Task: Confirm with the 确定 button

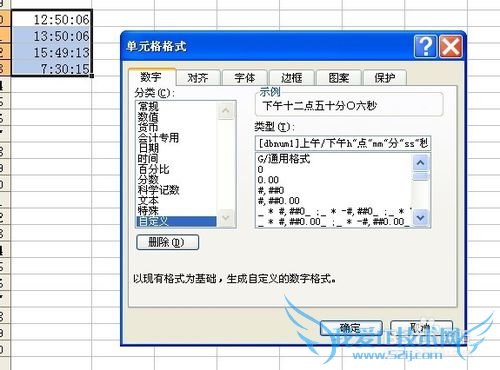Action: 351,328
